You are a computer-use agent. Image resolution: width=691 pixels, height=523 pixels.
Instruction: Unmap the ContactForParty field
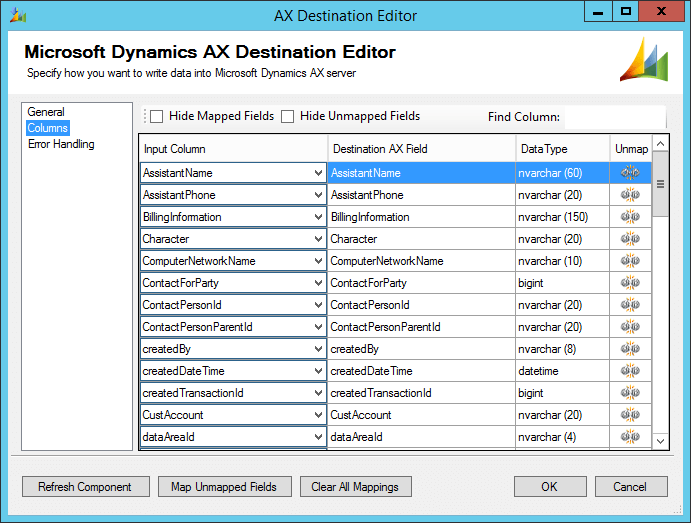tap(630, 283)
